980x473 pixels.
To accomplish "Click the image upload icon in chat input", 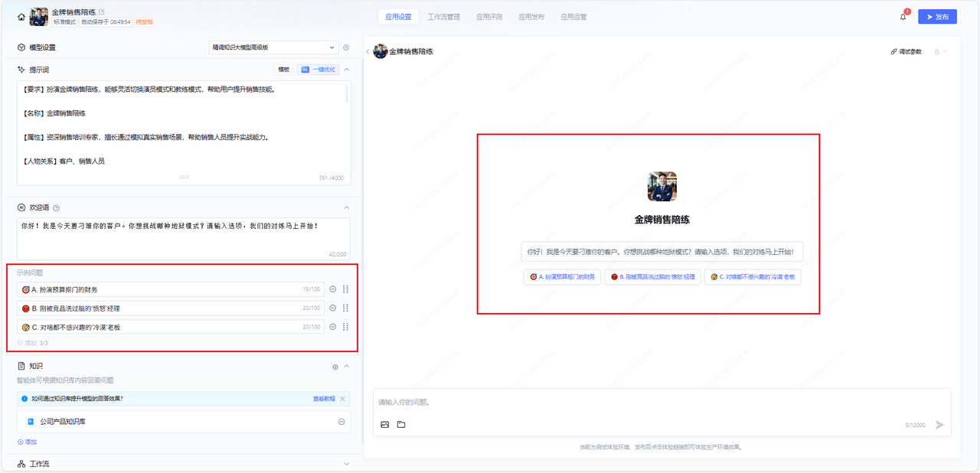I will click(x=385, y=425).
